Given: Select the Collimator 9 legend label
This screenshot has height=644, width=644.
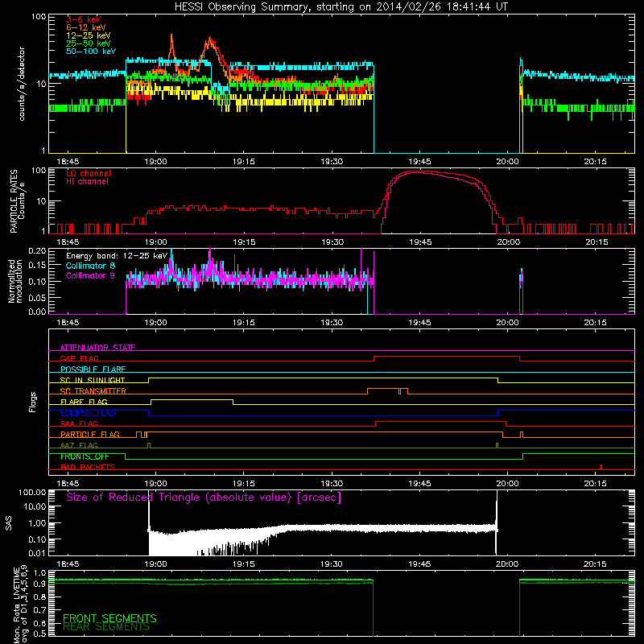Looking at the screenshot, I should click(x=90, y=275).
